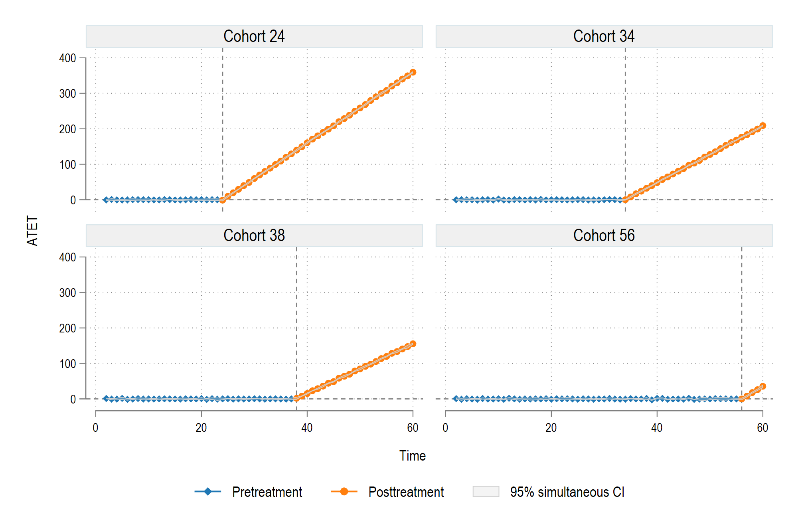
Task: Click the blue Pretreatment diamond legend marker
Action: click(x=207, y=491)
